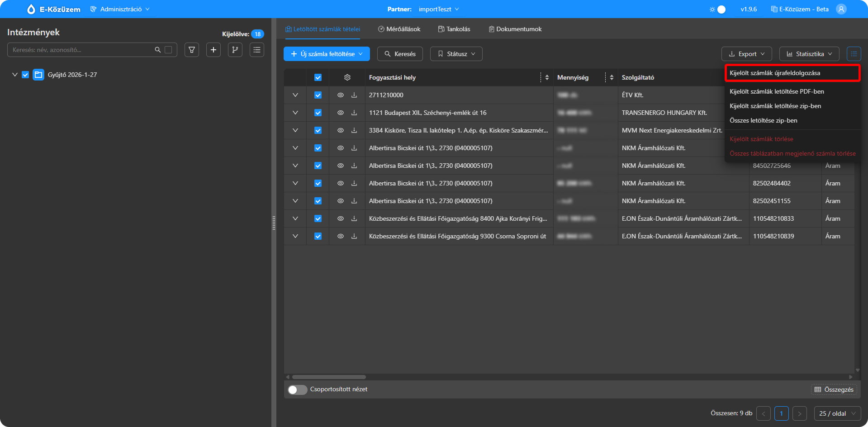Open the Statisztika dropdown

pyautogui.click(x=809, y=54)
